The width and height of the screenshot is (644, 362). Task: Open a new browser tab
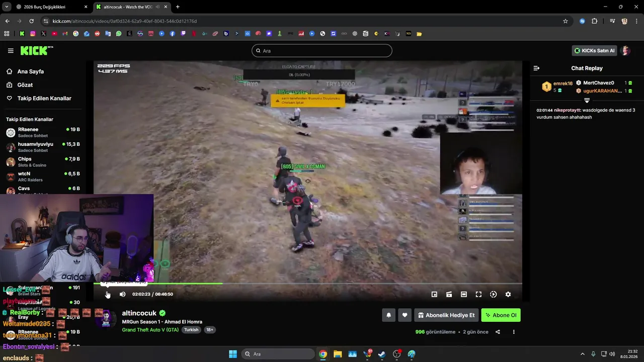(x=178, y=7)
